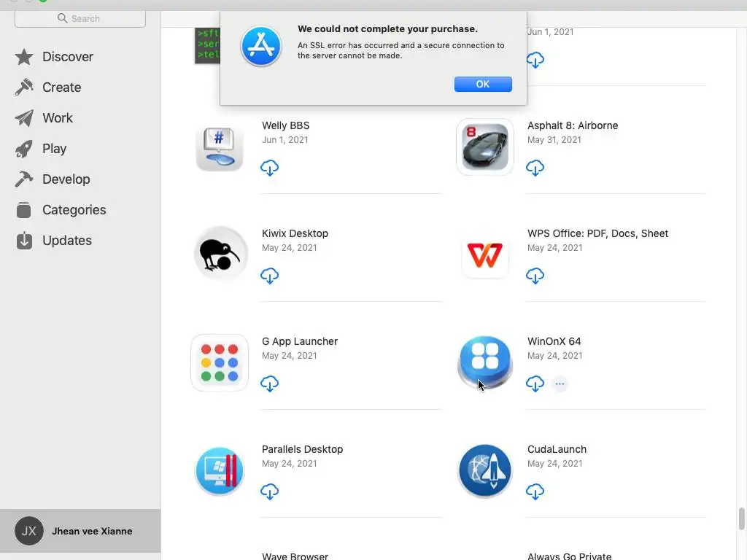Open the Kiwix Desktop kiwi icon
The image size is (747, 560).
tap(220, 254)
